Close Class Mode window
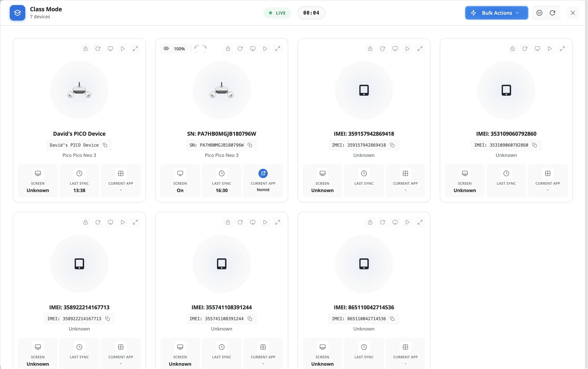 573,13
